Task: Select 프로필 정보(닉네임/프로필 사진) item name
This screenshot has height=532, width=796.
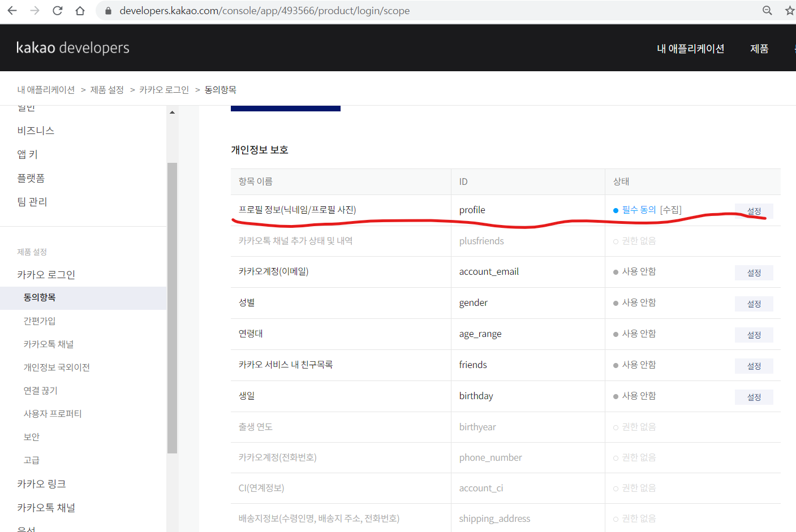Action: (297, 210)
